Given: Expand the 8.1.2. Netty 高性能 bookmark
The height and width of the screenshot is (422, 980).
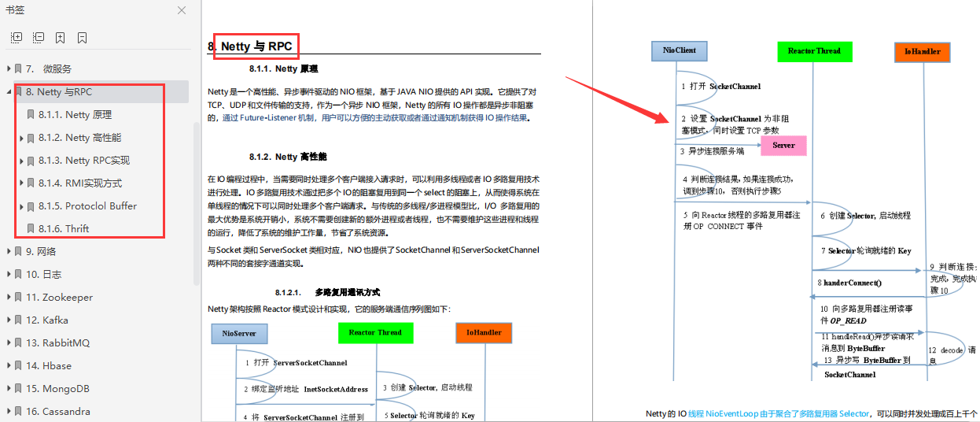Looking at the screenshot, I should click(x=21, y=138).
